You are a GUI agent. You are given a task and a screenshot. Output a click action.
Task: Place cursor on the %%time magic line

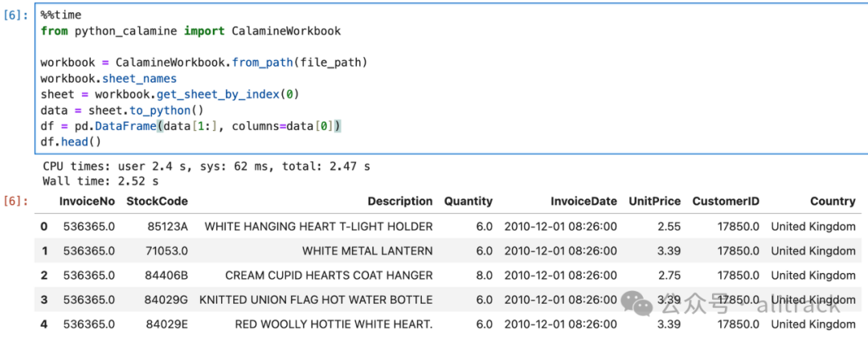click(x=61, y=15)
